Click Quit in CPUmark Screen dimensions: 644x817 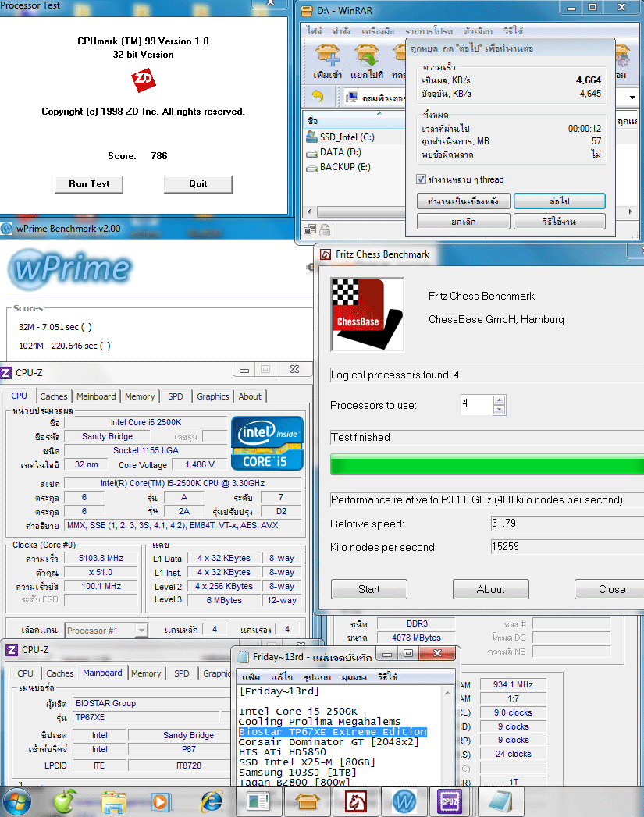pyautogui.click(x=198, y=184)
